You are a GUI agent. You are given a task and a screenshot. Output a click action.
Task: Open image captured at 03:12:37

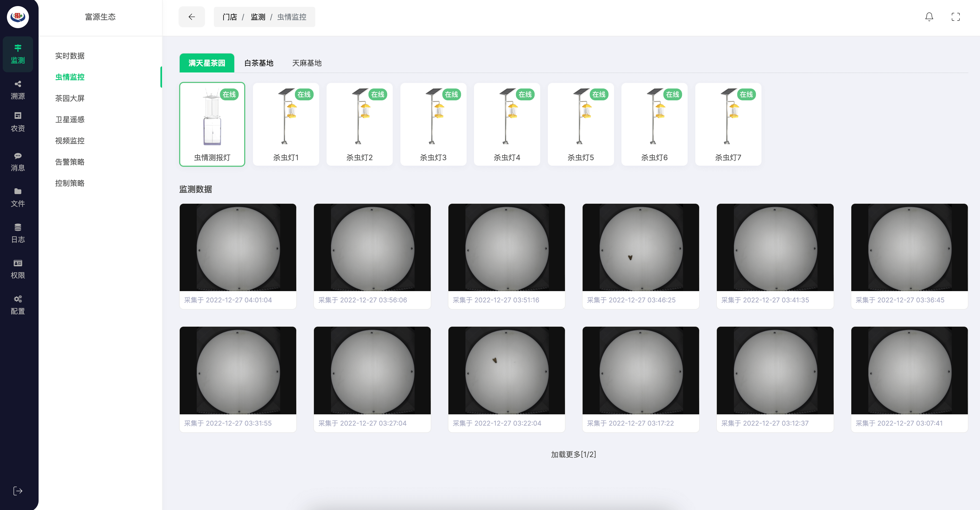775,371
